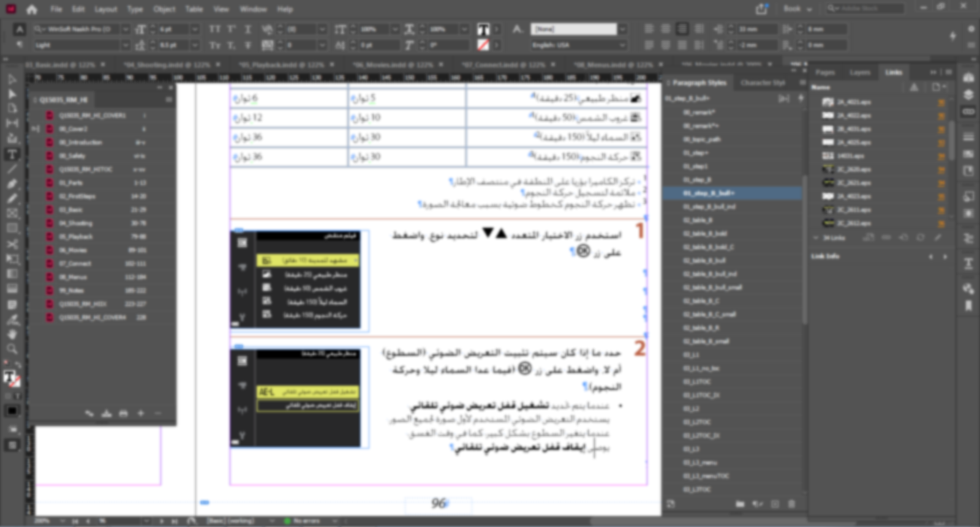Image resolution: width=980 pixels, height=527 pixels.
Task: Add a document with the Book panel plus icon
Action: click(x=140, y=414)
